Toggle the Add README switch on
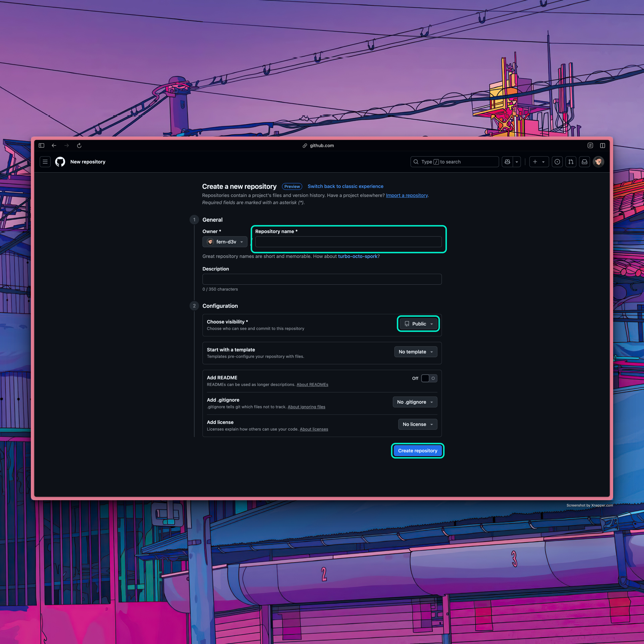Screen dimensions: 644x644 [429, 378]
